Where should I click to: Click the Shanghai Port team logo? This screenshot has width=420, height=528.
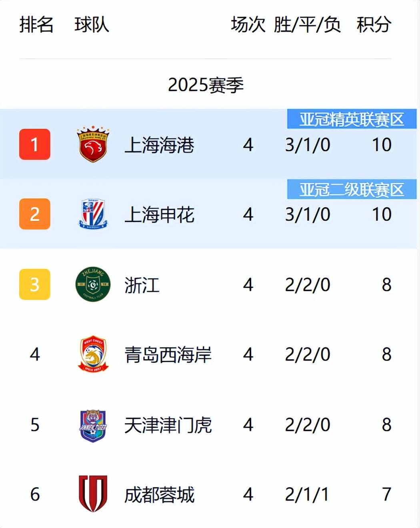93,145
